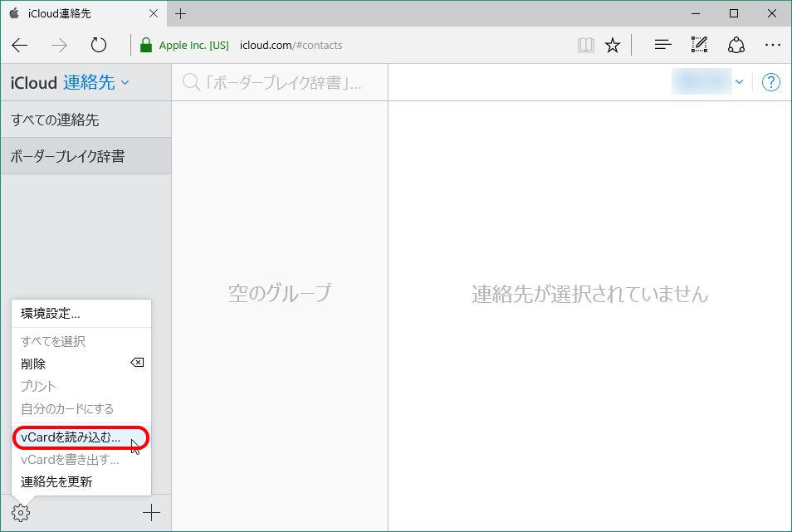Click the プリント menu entry
Viewport: 792px width, 532px height.
(81, 386)
